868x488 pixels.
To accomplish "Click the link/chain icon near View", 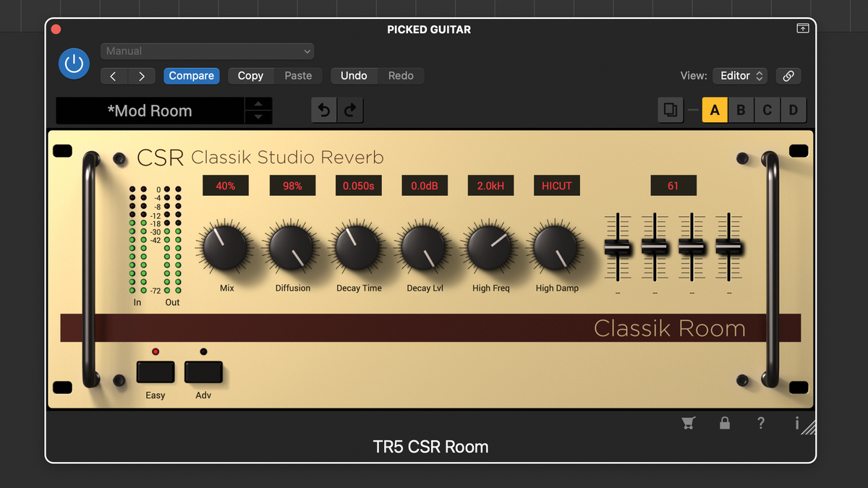I will 788,76.
